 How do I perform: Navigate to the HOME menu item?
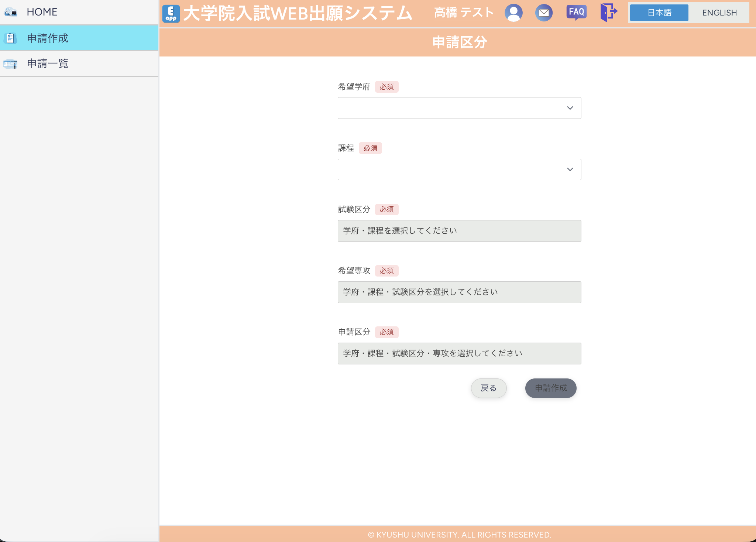(x=41, y=12)
